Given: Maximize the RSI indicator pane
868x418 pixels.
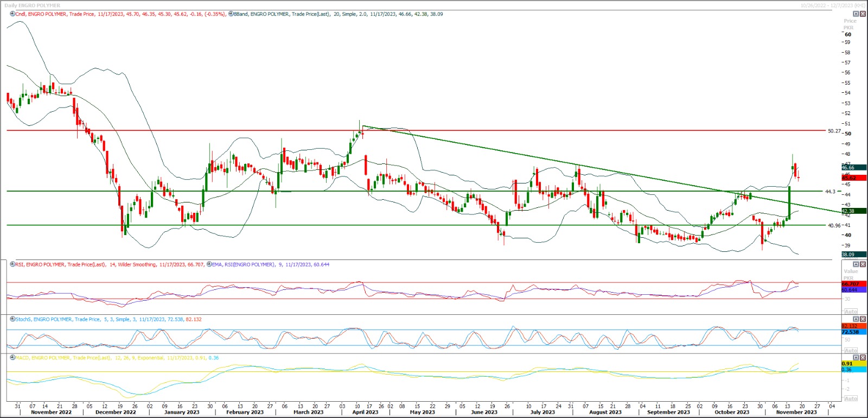Looking at the screenshot, I should pyautogui.click(x=856, y=264).
